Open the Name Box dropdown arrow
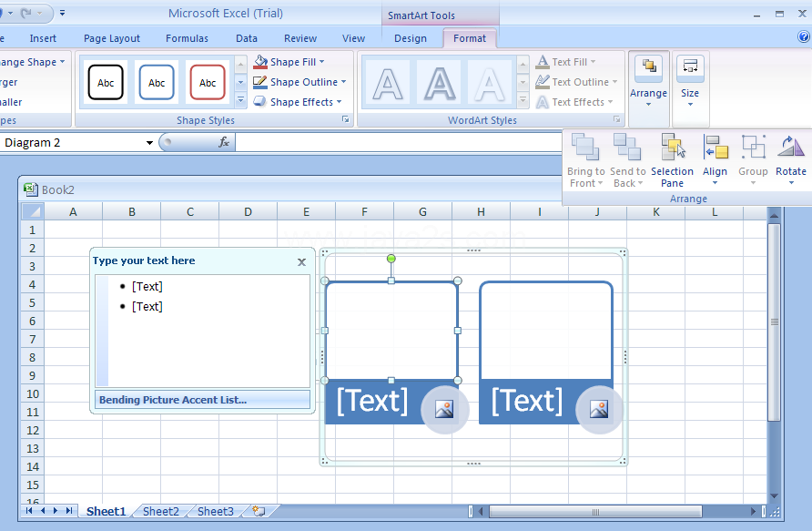The image size is (812, 531). pyautogui.click(x=149, y=142)
